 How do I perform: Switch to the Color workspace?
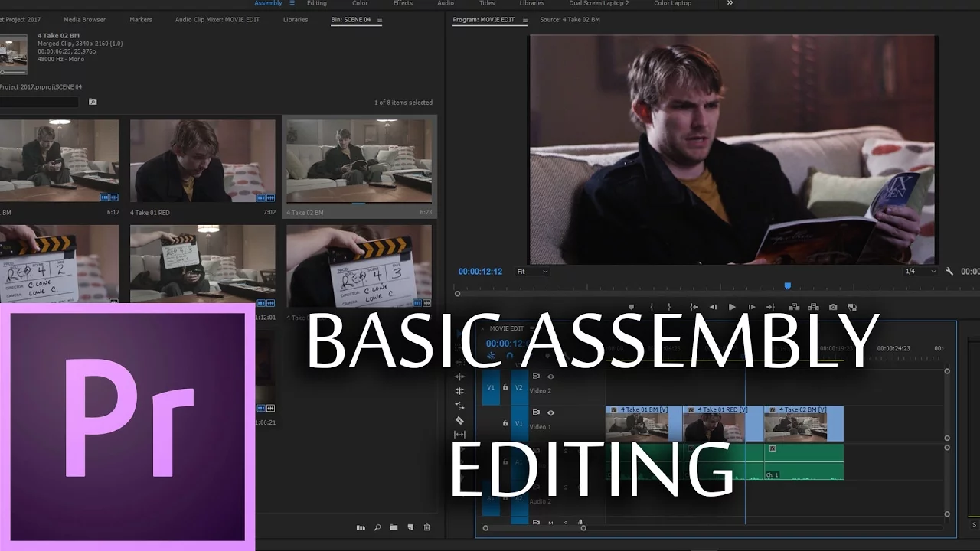pyautogui.click(x=360, y=3)
